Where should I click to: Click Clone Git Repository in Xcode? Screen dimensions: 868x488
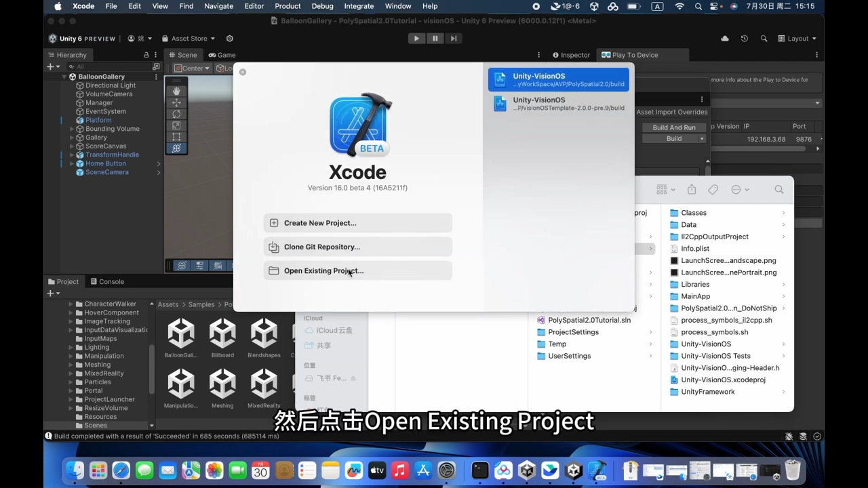357,247
